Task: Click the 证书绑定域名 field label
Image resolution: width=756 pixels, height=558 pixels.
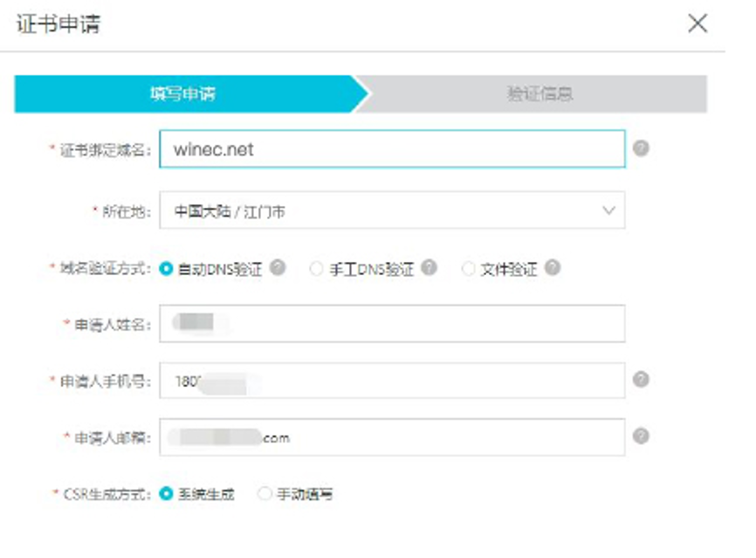Action: pyautogui.click(x=105, y=150)
